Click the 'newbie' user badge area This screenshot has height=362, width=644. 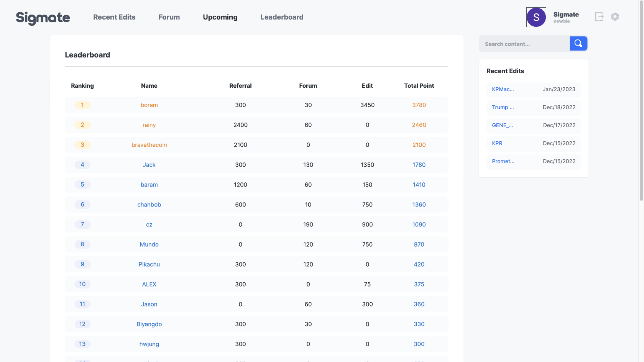pos(562,21)
